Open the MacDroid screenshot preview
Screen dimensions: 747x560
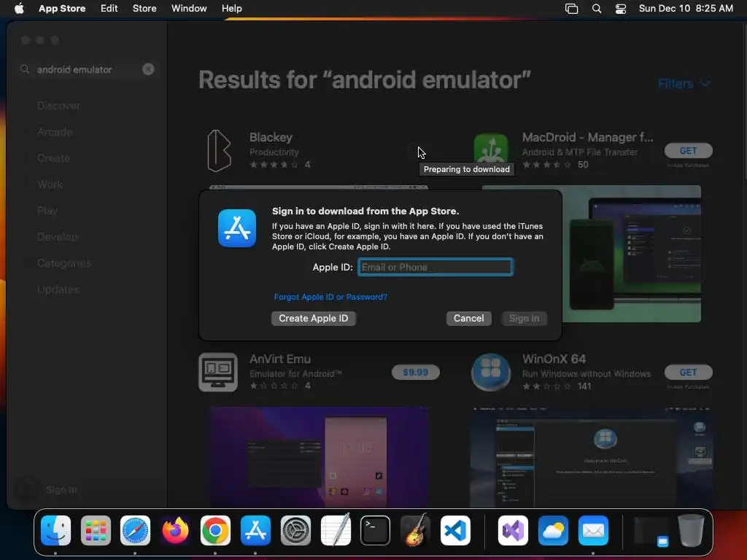[632, 254]
